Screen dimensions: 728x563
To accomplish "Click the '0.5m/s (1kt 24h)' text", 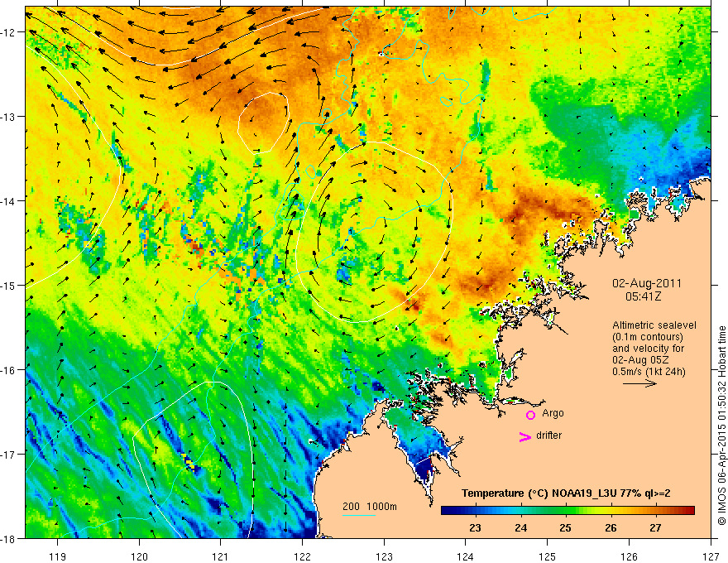I will pos(649,372).
